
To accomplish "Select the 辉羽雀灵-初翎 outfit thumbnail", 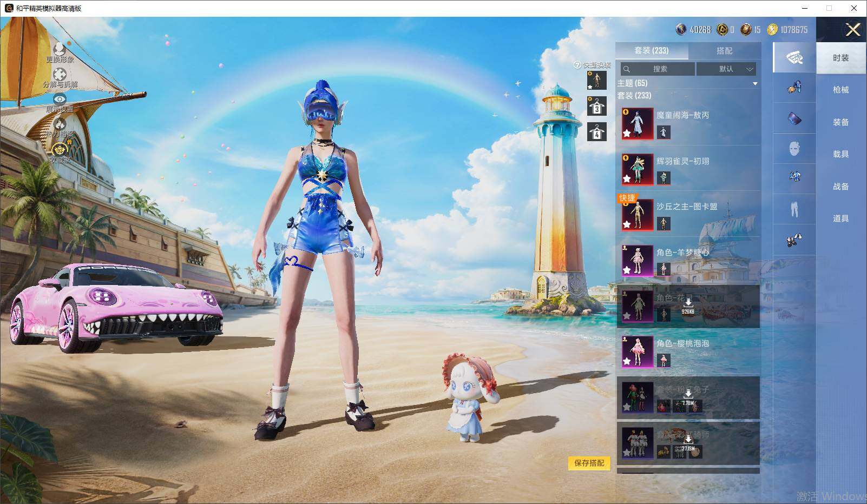I will click(x=638, y=169).
